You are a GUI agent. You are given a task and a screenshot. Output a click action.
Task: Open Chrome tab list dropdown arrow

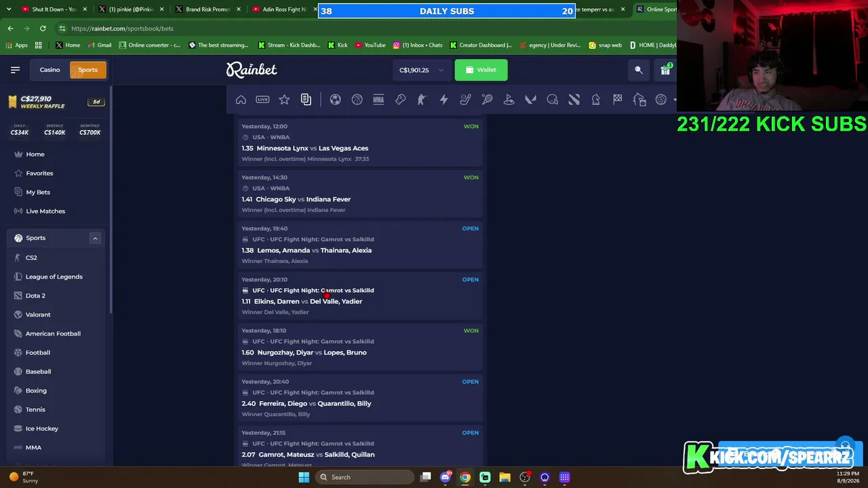coord(9,9)
